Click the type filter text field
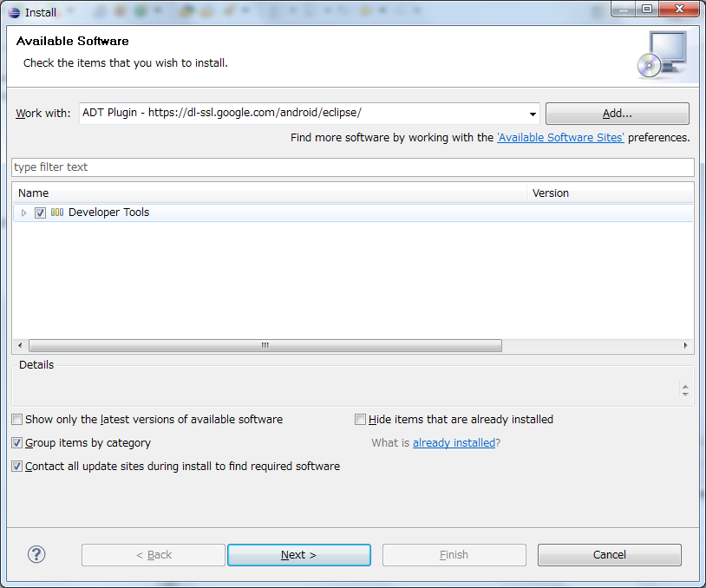Image resolution: width=706 pixels, height=588 pixels. click(x=352, y=167)
